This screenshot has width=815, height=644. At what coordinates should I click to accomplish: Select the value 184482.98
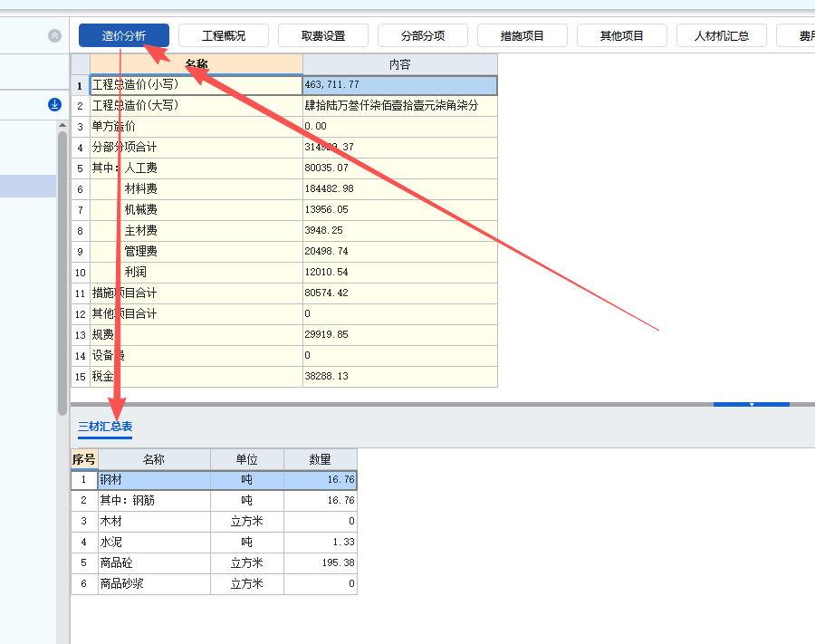click(399, 188)
